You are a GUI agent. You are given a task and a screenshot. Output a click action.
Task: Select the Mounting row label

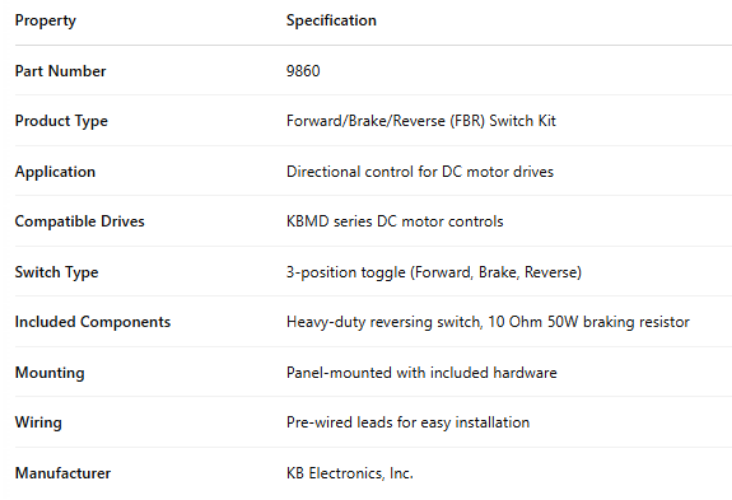pyautogui.click(x=49, y=373)
